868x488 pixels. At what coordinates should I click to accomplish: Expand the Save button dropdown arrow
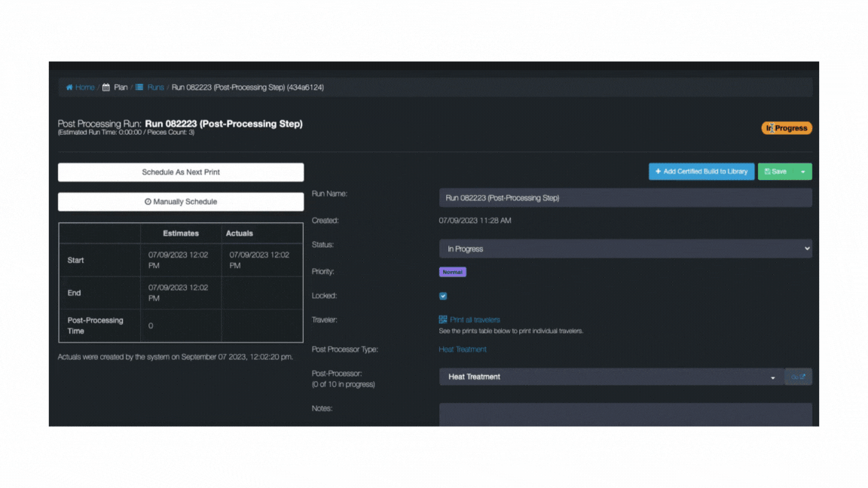click(x=802, y=172)
